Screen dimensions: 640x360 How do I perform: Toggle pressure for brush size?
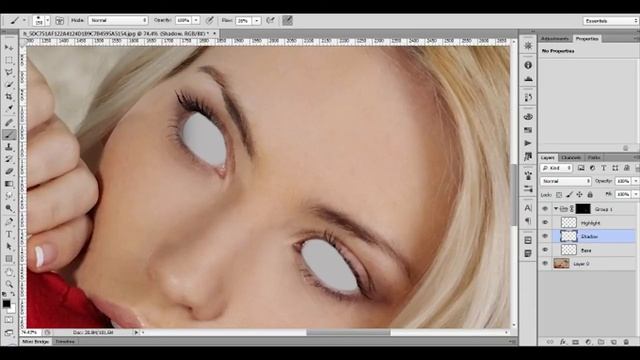point(287,20)
